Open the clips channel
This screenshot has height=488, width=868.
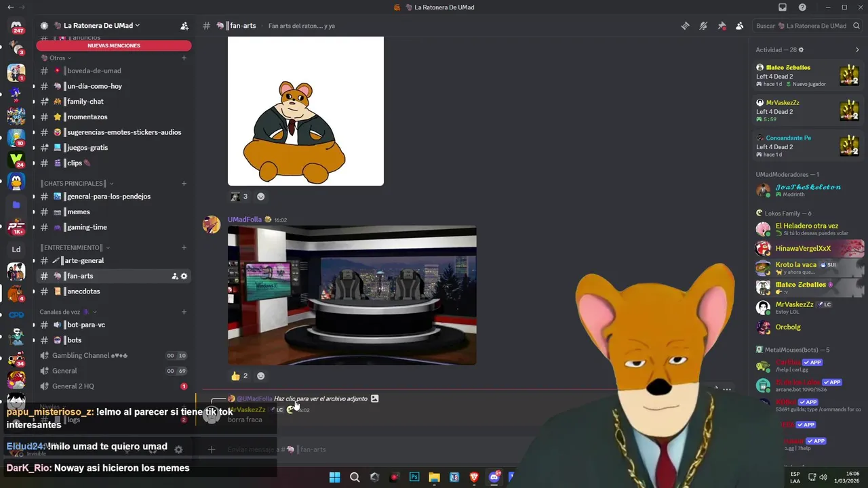[114, 163]
